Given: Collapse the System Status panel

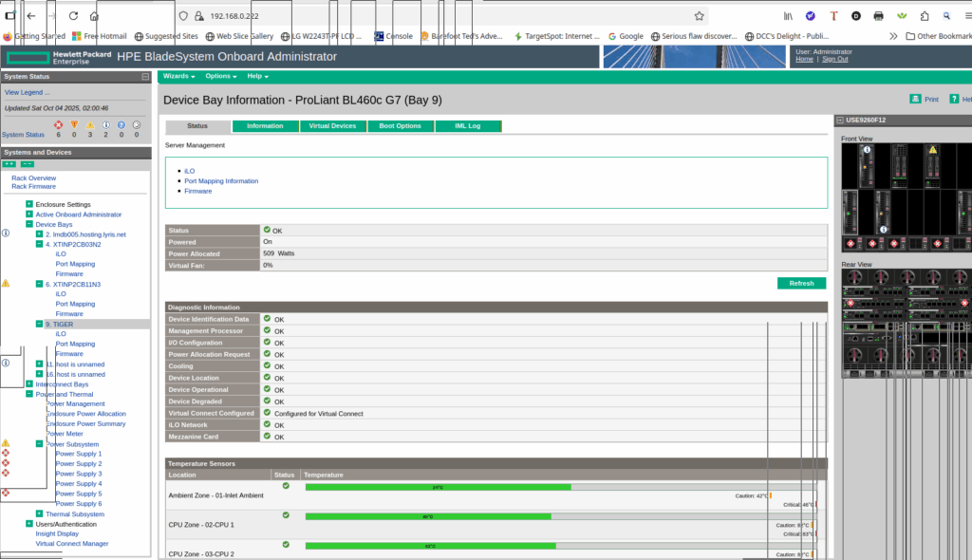Looking at the screenshot, I should click(145, 76).
